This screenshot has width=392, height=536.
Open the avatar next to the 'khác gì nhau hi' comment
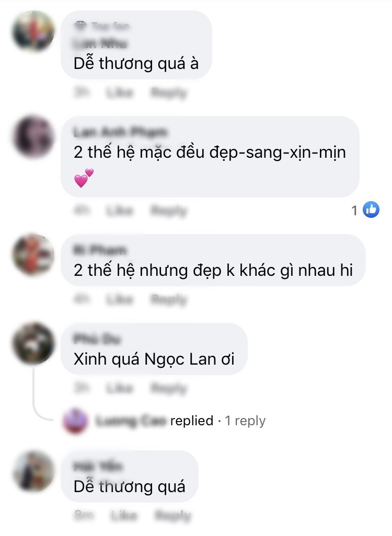[33, 254]
